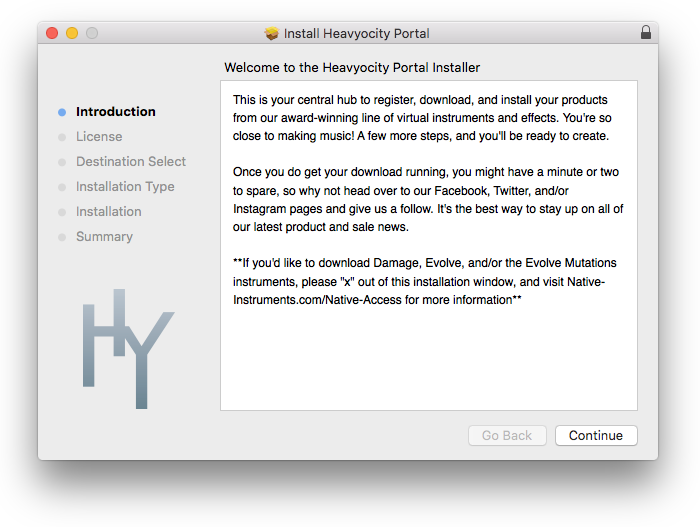Select the Destination Select step
This screenshot has width=700, height=527.
tap(131, 162)
